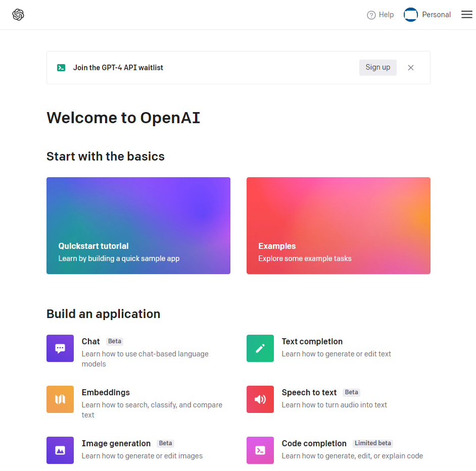Click the Help text in header
This screenshot has height=471, width=476.
pyautogui.click(x=386, y=15)
